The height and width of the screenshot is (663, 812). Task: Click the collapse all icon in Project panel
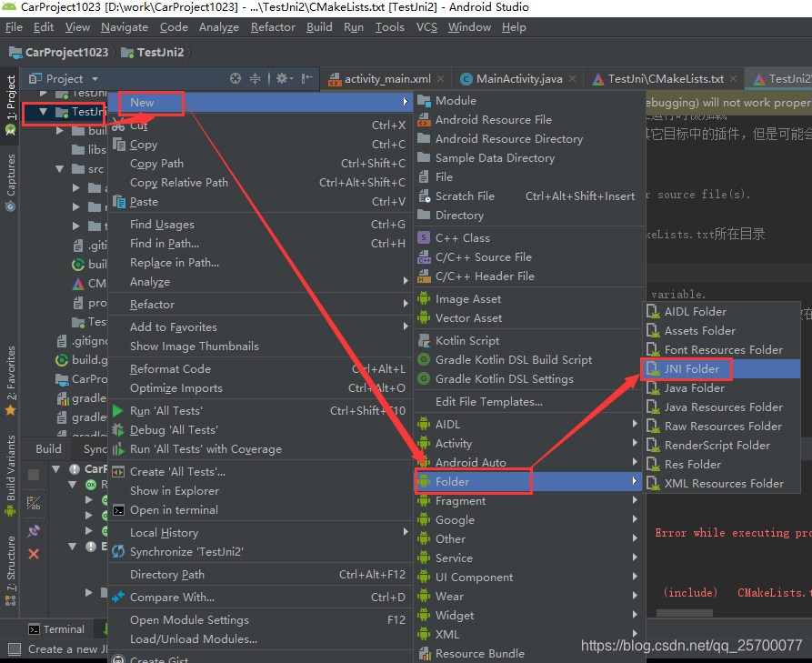[256, 78]
